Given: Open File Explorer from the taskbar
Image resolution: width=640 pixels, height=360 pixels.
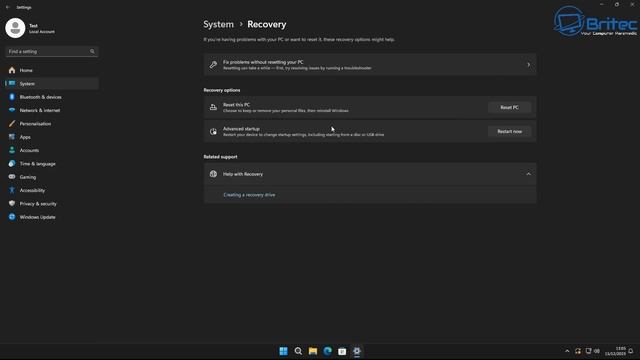Looking at the screenshot, I should pos(313,351).
